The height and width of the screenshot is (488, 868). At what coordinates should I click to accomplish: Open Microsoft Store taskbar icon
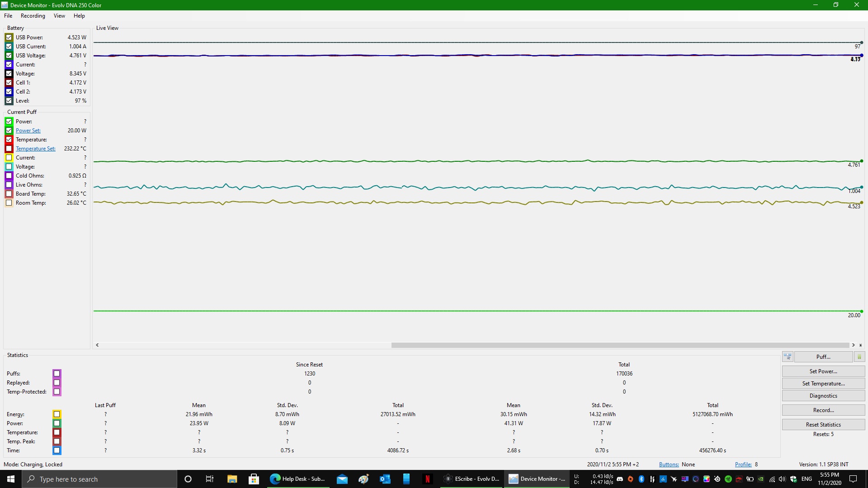pos(254,479)
